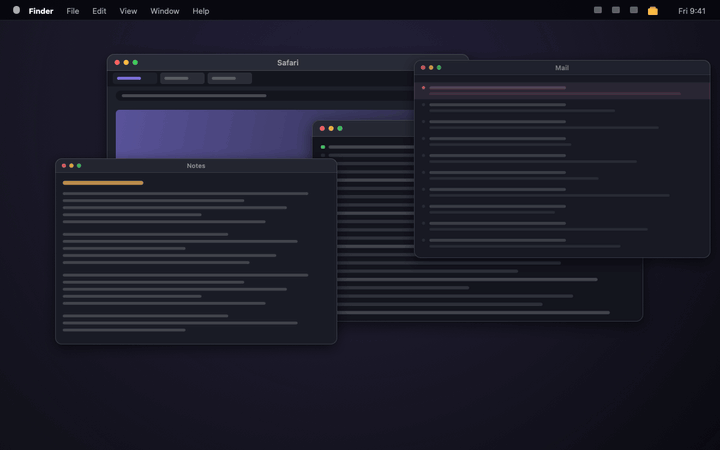720x450 pixels.
Task: Click the red unread dot in Mail
Action: [423, 88]
